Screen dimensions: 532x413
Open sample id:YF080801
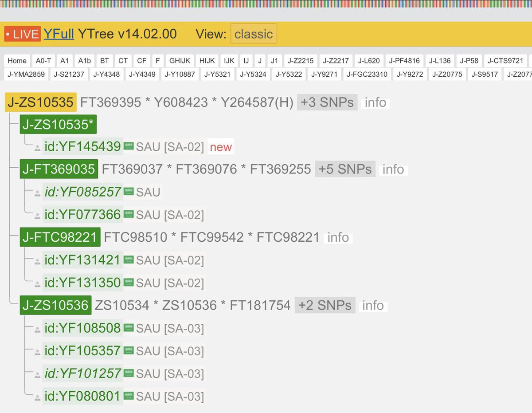pyautogui.click(x=83, y=396)
